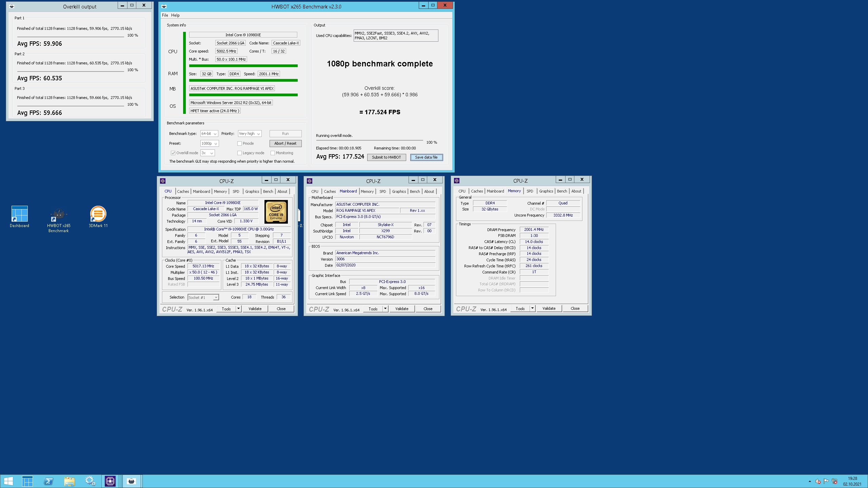Screen dimensions: 868x488
Task: Click the BIOS Version 3006 value
Action: pyautogui.click(x=385, y=259)
